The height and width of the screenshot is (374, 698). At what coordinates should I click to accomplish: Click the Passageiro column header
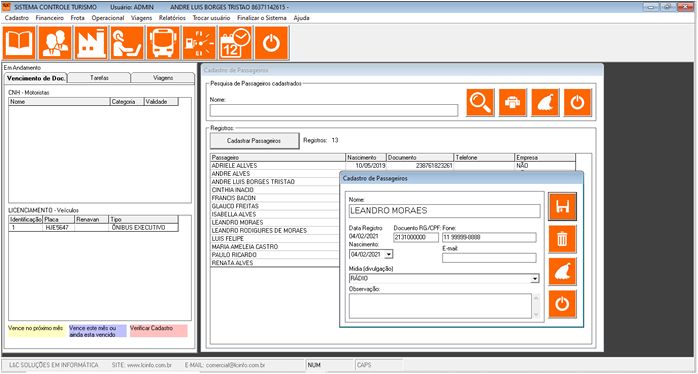click(x=278, y=158)
